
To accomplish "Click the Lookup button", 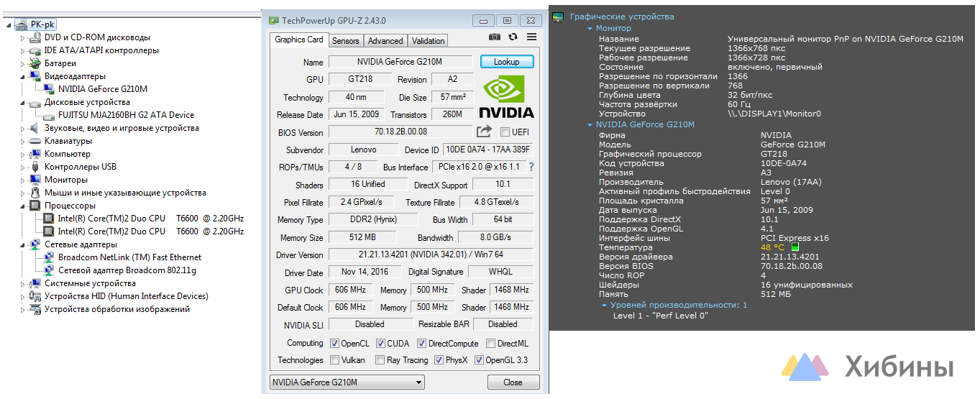I will pos(507,62).
